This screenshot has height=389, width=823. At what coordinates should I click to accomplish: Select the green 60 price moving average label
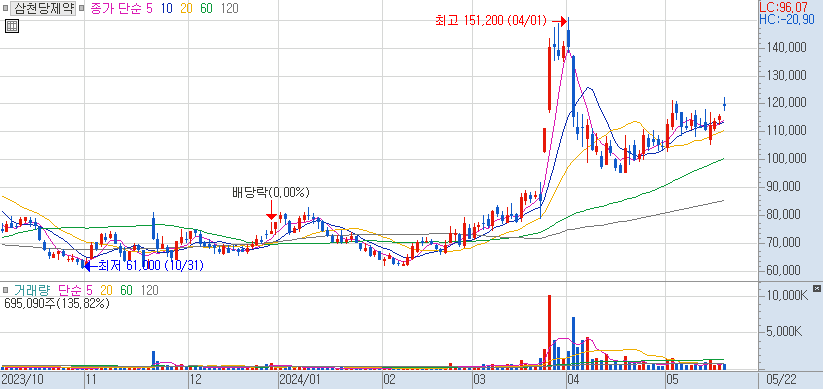pyautogui.click(x=206, y=9)
